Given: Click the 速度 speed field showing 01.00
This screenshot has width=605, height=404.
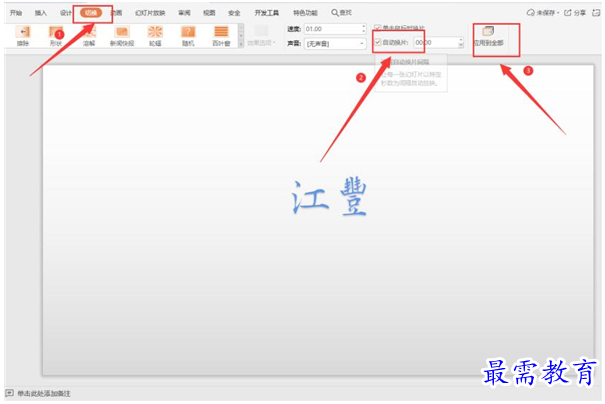Looking at the screenshot, I should 333,29.
